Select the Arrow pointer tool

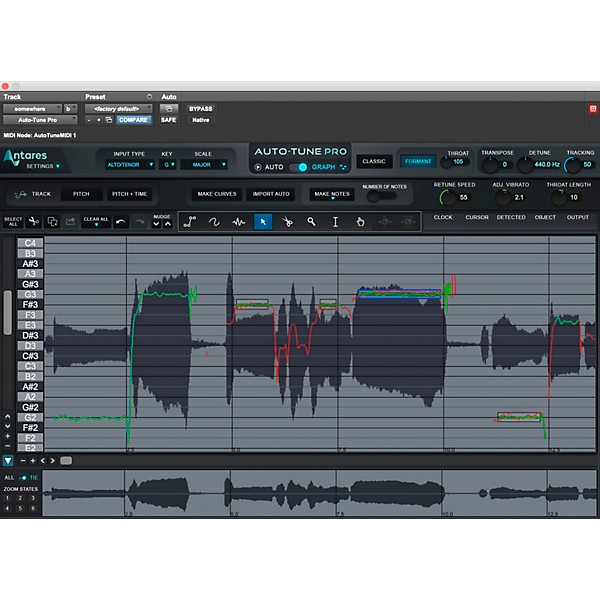[263, 222]
